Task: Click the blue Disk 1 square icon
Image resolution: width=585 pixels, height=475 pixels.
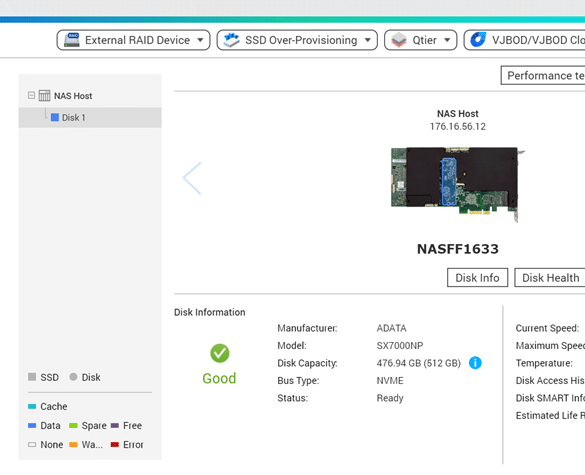Action: [55, 118]
